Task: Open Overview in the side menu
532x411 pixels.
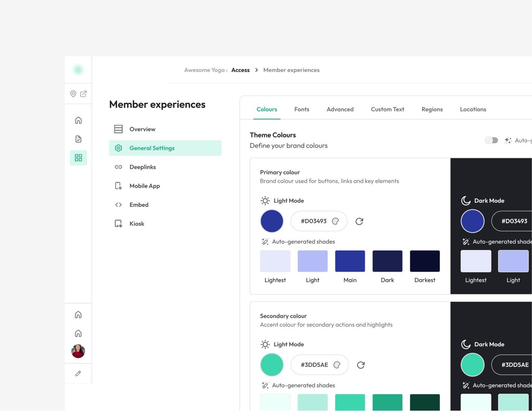Action: click(165, 129)
